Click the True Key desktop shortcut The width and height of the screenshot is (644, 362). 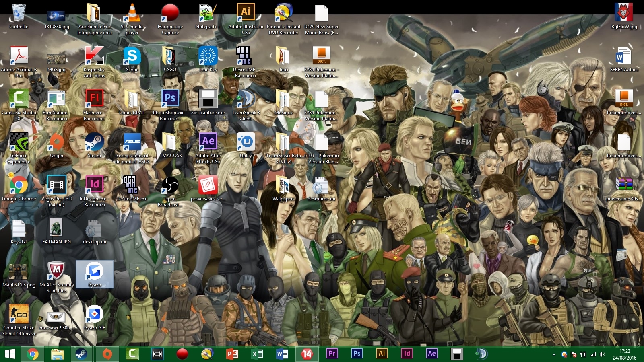[208, 59]
